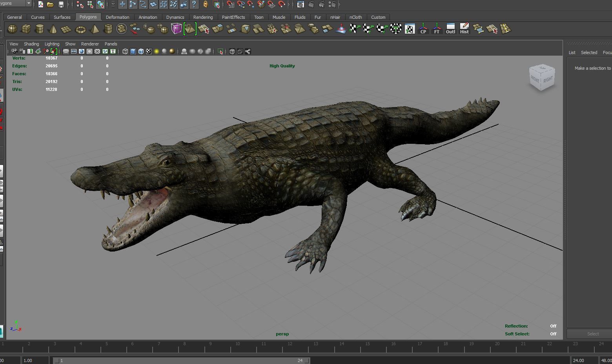Click the help question mark icon
This screenshot has height=364, width=612.
(x=194, y=4)
